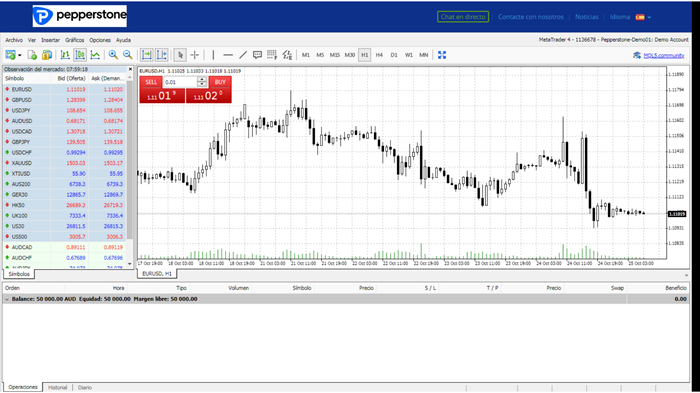
Task: Open the graphical objects list icon
Action: tap(287, 55)
